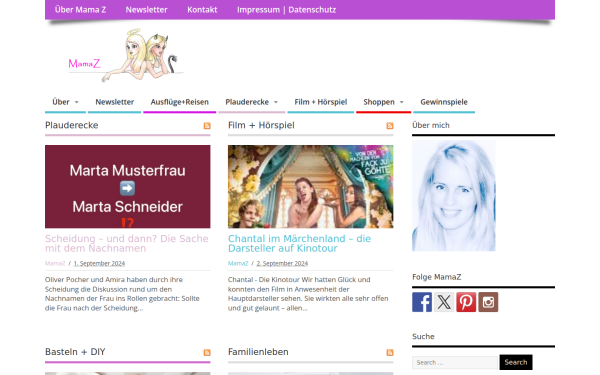Click Chantal im Märchenland movie thumbnail
The image size is (600, 375).
pos(310,186)
